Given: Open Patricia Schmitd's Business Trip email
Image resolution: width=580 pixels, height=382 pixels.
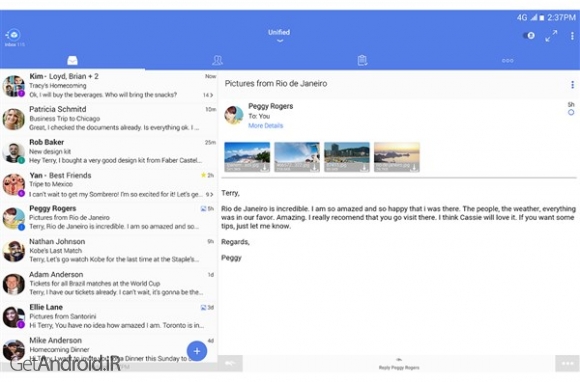Looking at the screenshot, I should 109,118.
